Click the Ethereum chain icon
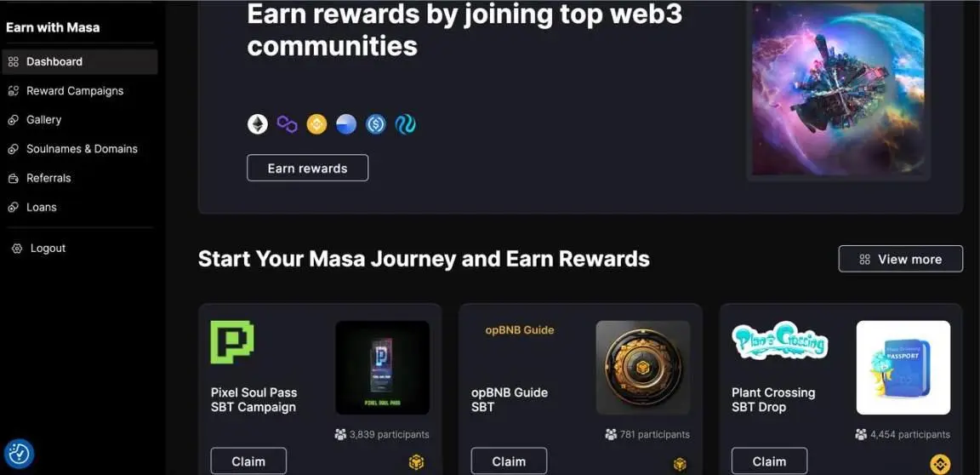The image size is (980, 475). (258, 124)
